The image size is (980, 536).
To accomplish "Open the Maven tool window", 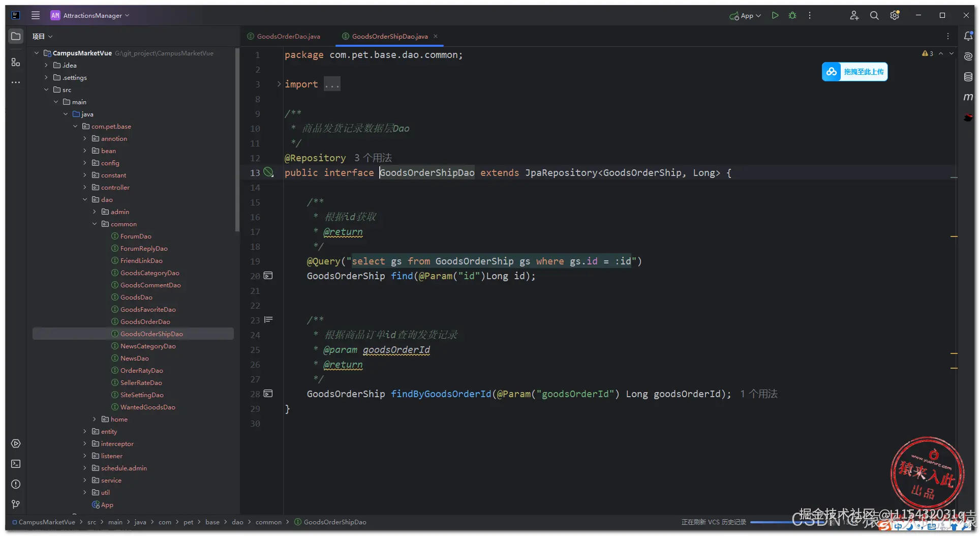I will (968, 97).
